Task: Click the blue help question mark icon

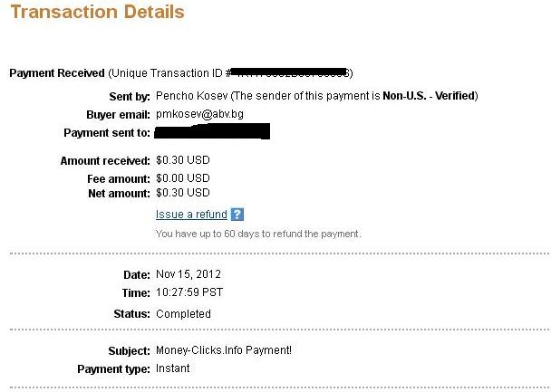Action: pyautogui.click(x=237, y=215)
